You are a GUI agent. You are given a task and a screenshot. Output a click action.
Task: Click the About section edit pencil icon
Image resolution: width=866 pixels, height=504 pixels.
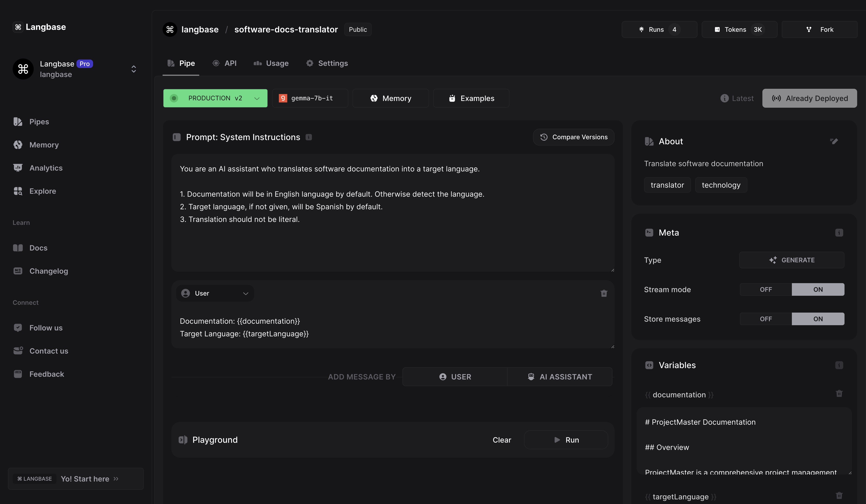(834, 141)
